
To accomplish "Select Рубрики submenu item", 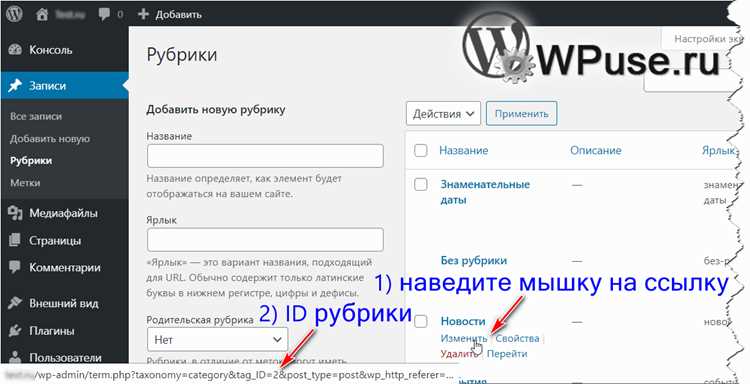I will (31, 161).
